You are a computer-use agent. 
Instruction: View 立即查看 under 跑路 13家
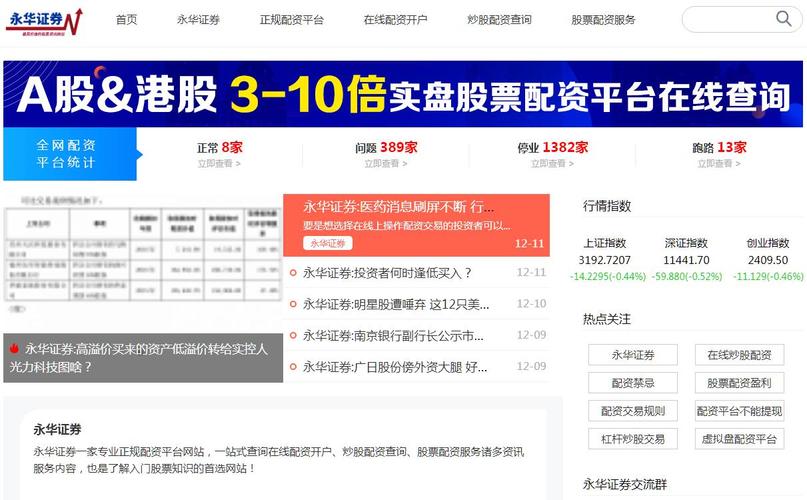719,164
